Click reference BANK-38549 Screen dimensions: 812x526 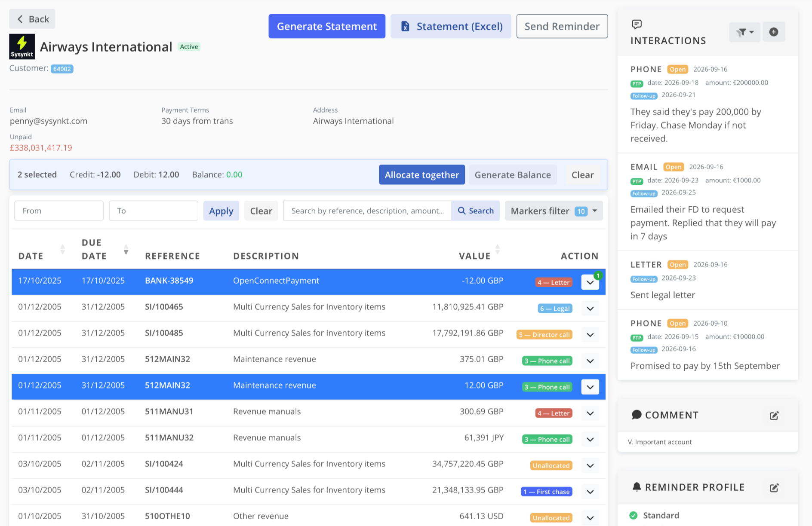169,281
